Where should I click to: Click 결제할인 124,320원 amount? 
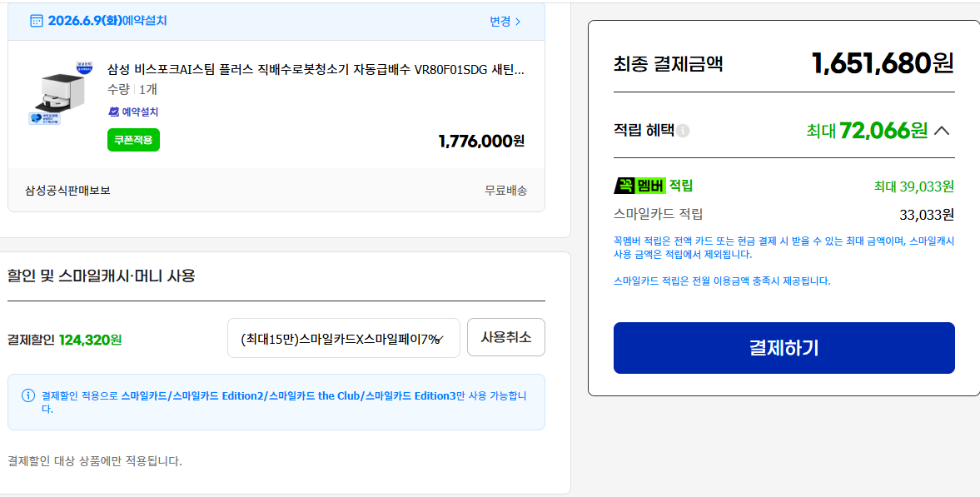90,340
